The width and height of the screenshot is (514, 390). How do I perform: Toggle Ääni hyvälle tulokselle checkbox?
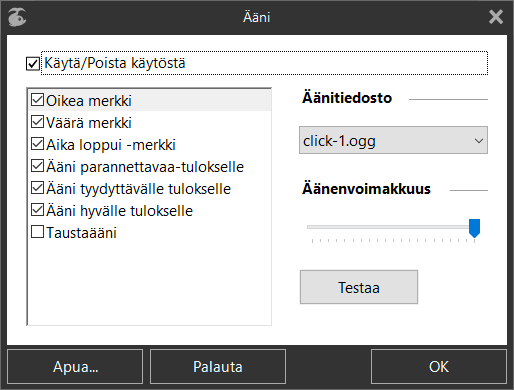(37, 210)
